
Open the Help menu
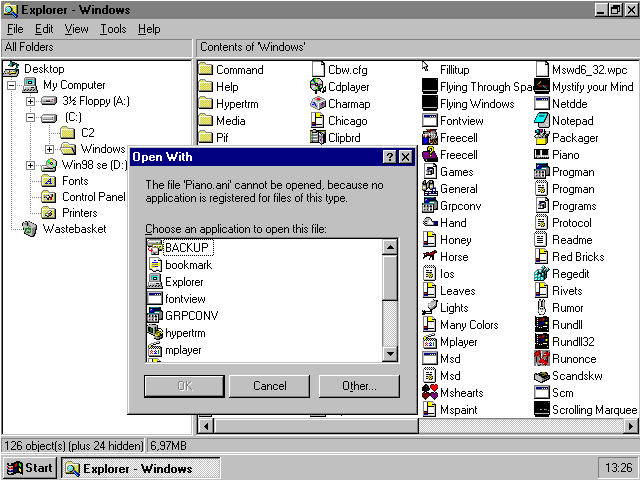pyautogui.click(x=149, y=29)
